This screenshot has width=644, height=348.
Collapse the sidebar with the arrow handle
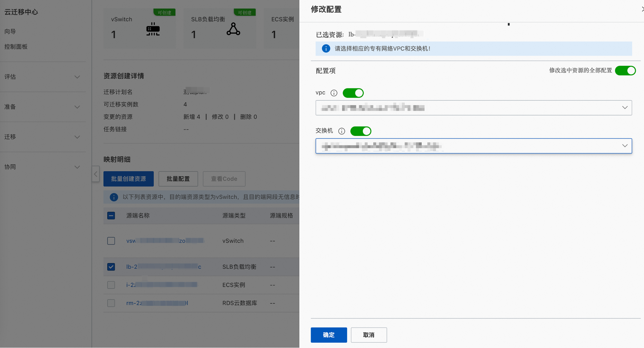tap(96, 174)
